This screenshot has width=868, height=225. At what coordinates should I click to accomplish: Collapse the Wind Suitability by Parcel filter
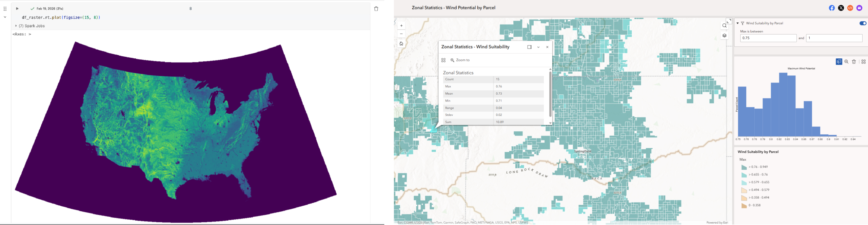coord(737,23)
